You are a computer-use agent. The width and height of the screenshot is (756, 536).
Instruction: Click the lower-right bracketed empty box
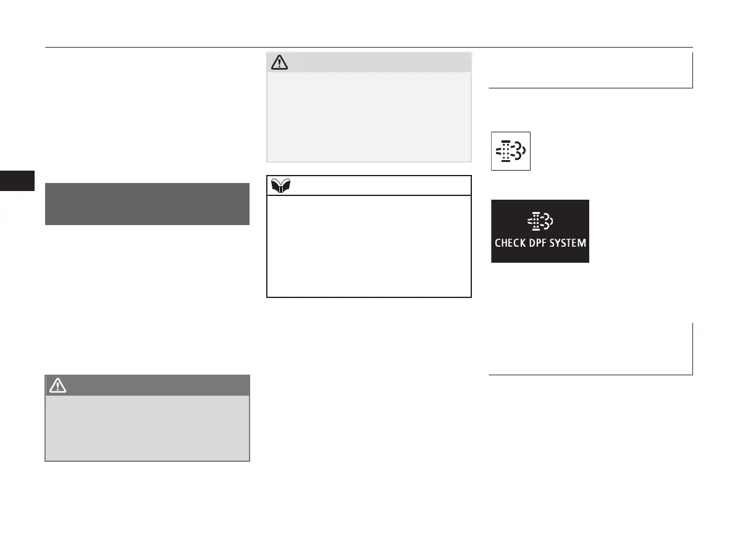(x=590, y=349)
